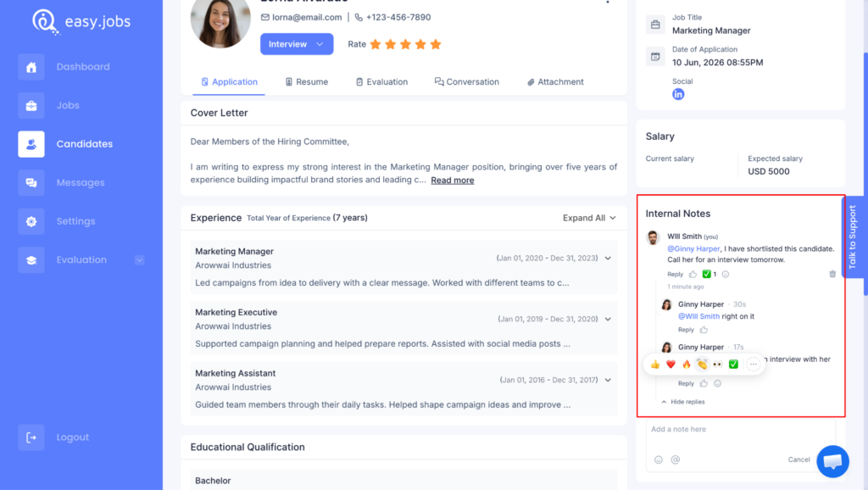This screenshot has height=490, width=868.
Task: Open more emojis in reaction picker
Action: (753, 365)
